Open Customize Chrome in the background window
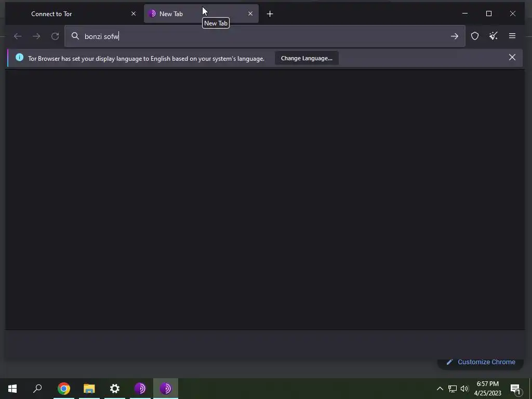The height and width of the screenshot is (399, 532). coord(481,362)
